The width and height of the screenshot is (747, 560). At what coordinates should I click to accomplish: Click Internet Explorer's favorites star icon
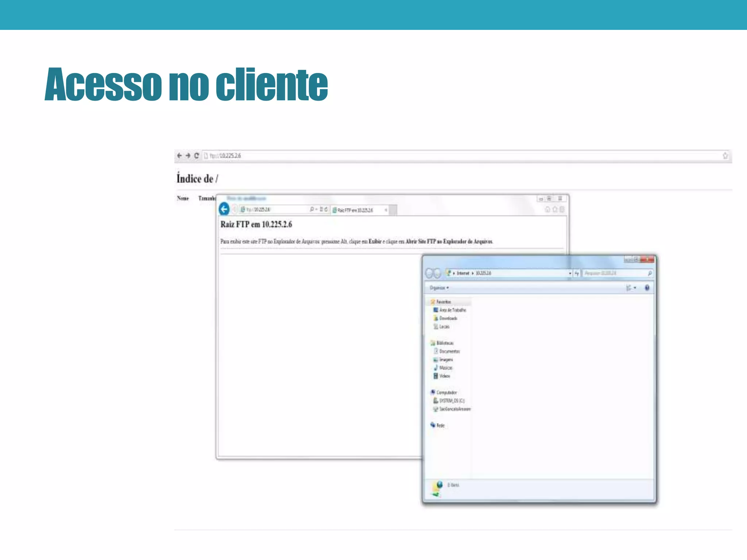[555, 209]
